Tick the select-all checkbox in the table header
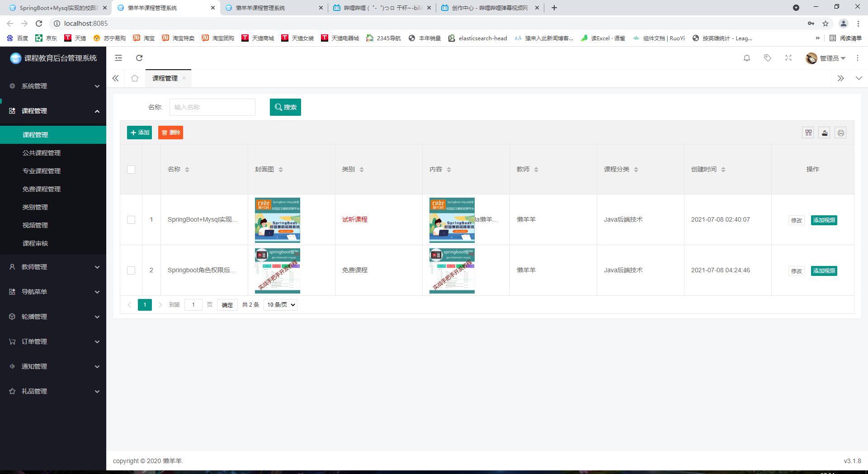Viewport: 868px width, 474px height. 131,170
